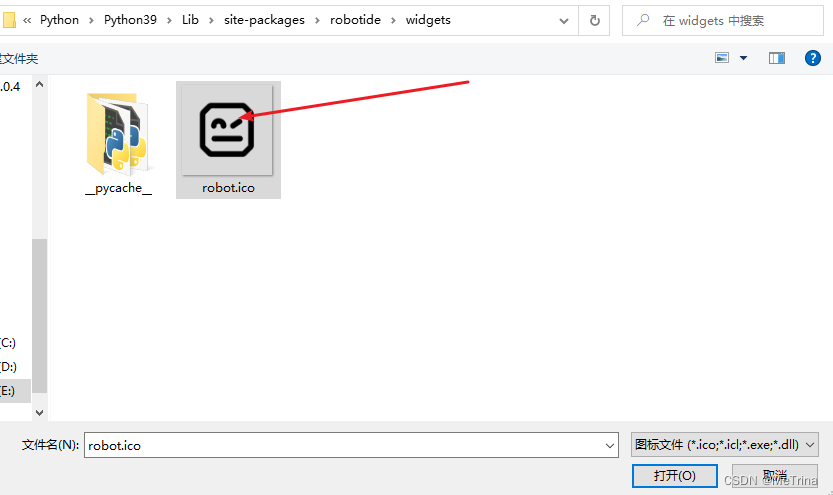Toggle the preview pane icon
This screenshot has width=833, height=495.
pyautogui.click(x=777, y=58)
